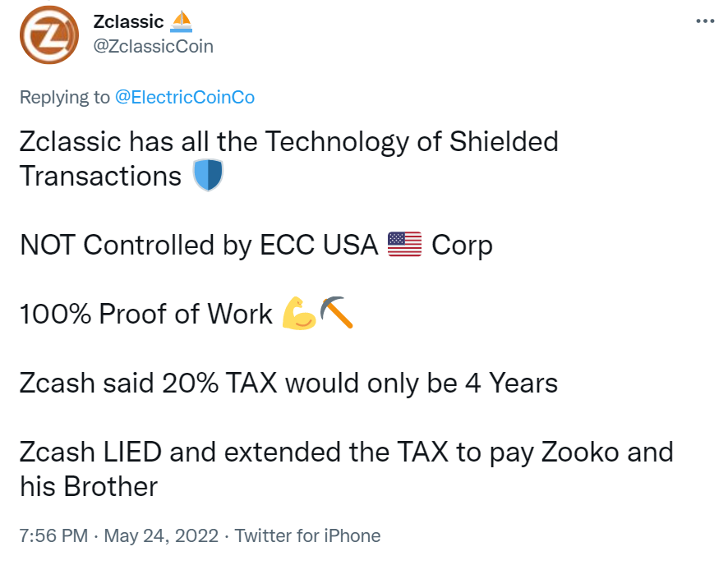Image resolution: width=728 pixels, height=565 pixels.
Task: Click the "his Brother" text
Action: 89,486
